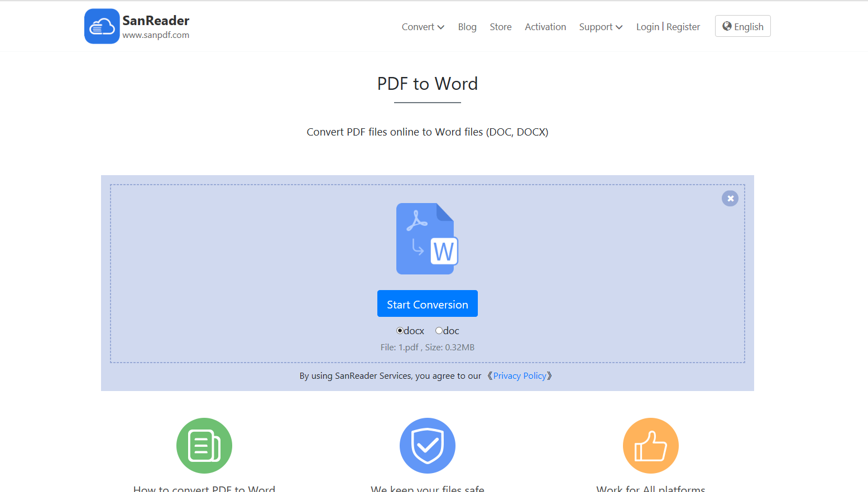Click the green document icon above How to convert
Image resolution: width=868 pixels, height=492 pixels.
tap(204, 445)
